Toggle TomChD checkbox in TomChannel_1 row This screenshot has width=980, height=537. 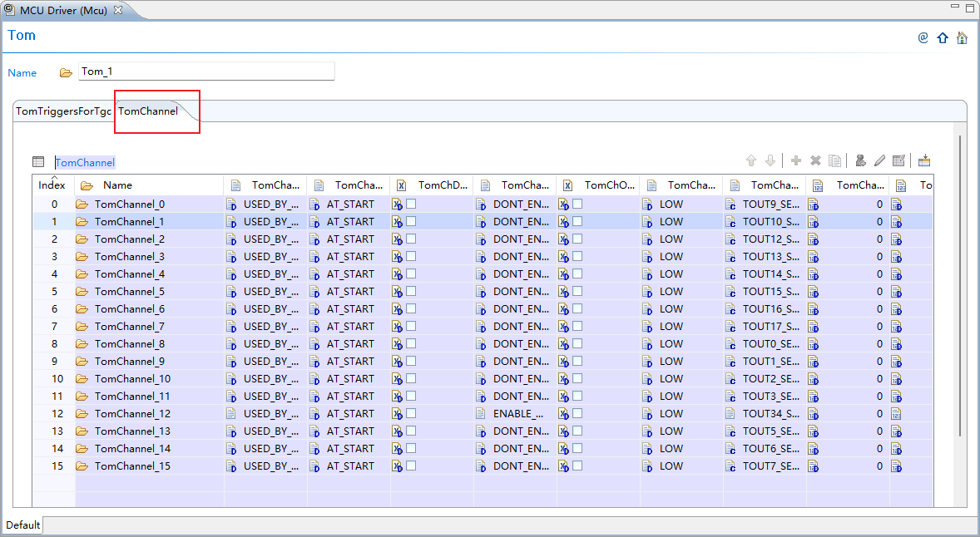411,221
